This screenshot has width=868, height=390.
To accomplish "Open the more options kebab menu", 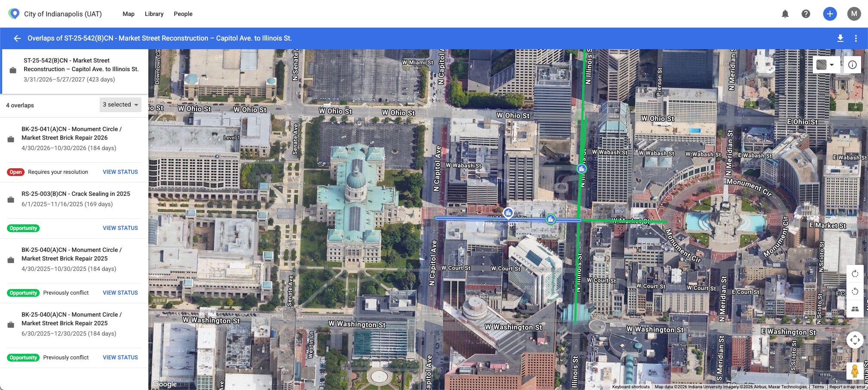I will coord(855,38).
